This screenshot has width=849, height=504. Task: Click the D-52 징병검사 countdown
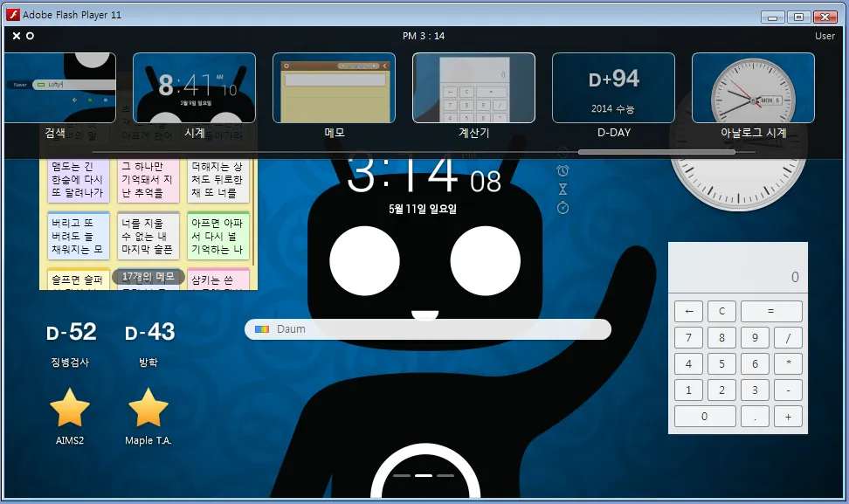coord(71,344)
